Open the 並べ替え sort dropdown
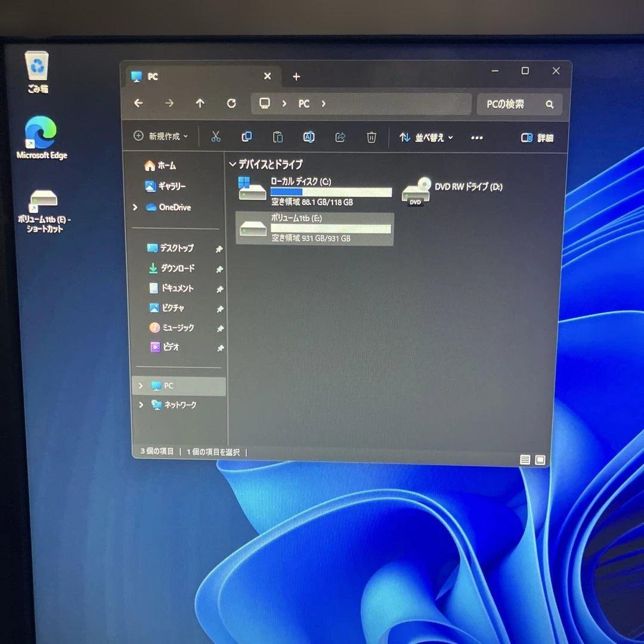This screenshot has width=644, height=644. tap(426, 138)
